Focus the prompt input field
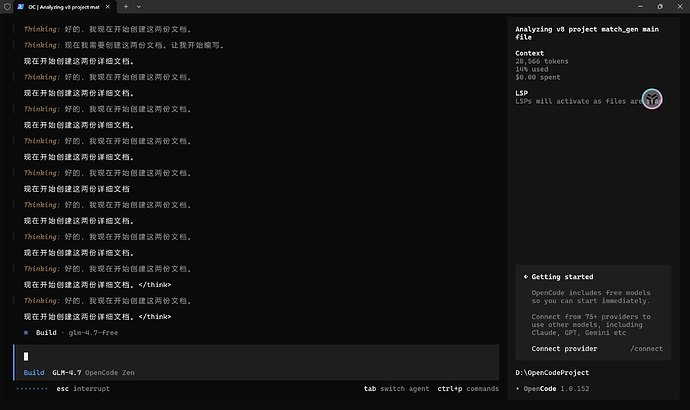The width and height of the screenshot is (690, 410). pyautogui.click(x=257, y=356)
